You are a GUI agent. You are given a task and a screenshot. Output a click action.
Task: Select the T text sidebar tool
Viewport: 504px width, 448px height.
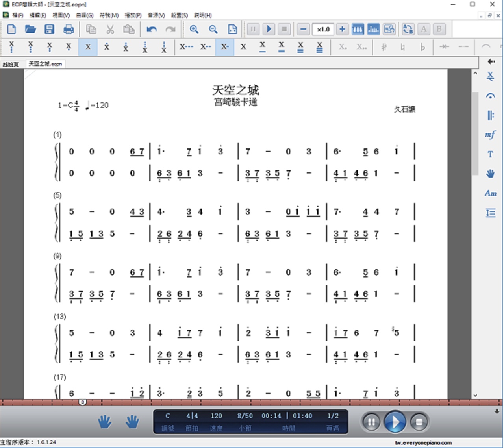490,154
